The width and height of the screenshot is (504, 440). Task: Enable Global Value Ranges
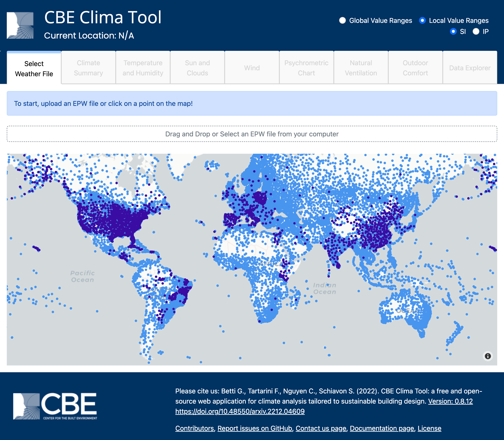point(342,21)
